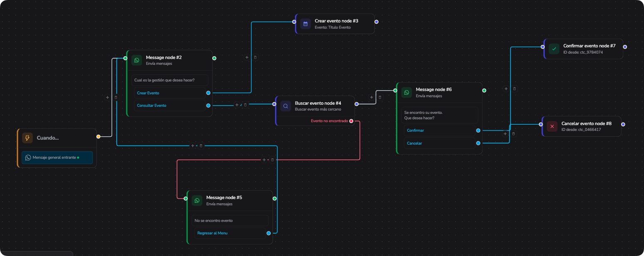The image size is (644, 256).
Task: Click the output port of Cancelar evento node #8
Action: tap(623, 124)
